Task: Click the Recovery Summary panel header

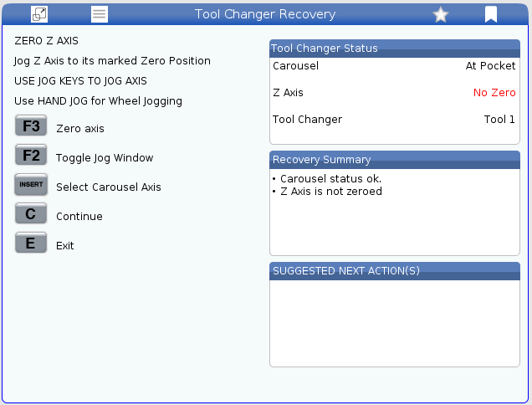Action: 395,160
